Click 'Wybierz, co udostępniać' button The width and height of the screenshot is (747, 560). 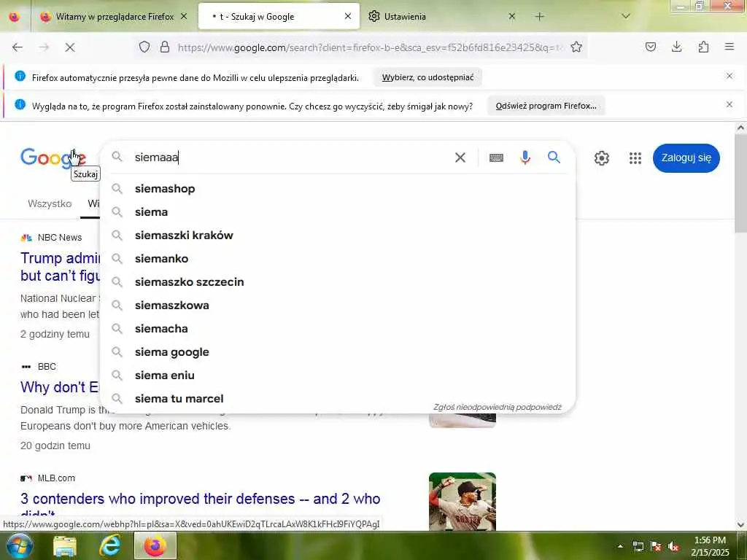point(427,77)
